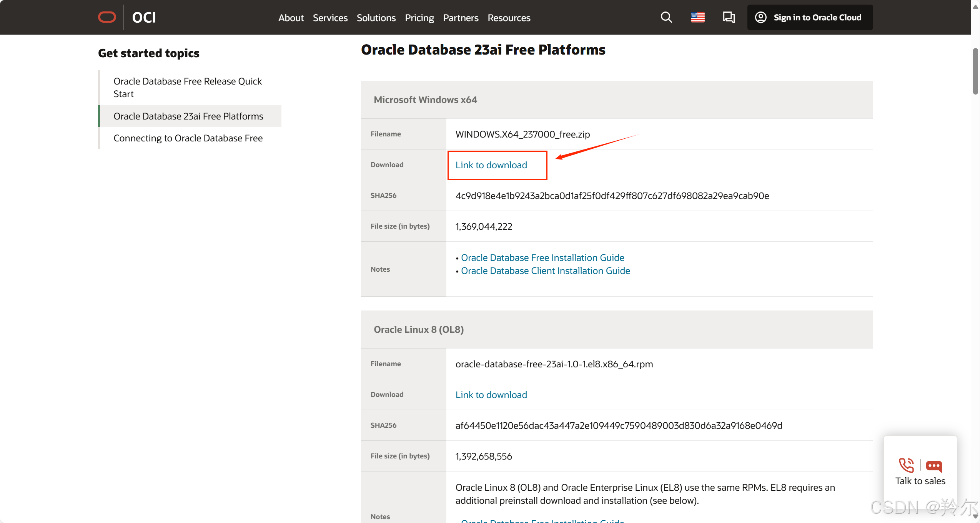The image size is (980, 523).
Task: Open Oracle Database Client Installation Guide
Action: (545, 271)
